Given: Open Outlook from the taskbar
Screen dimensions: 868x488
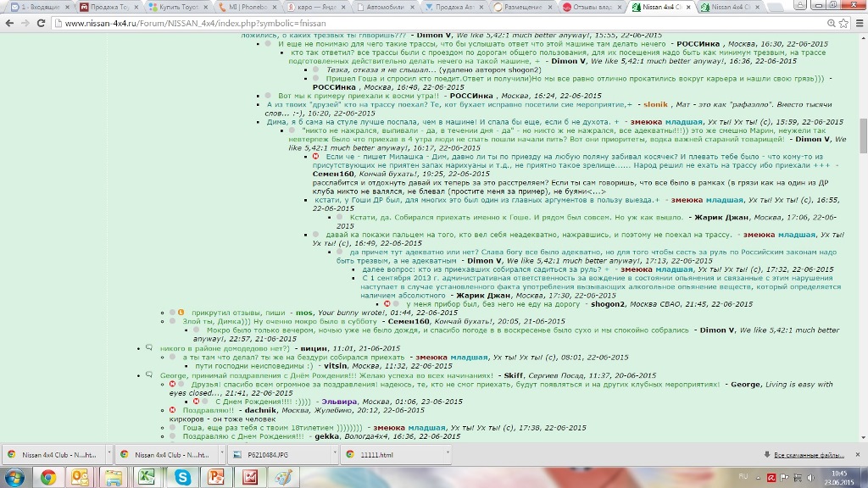Looking at the screenshot, I should 81,477.
